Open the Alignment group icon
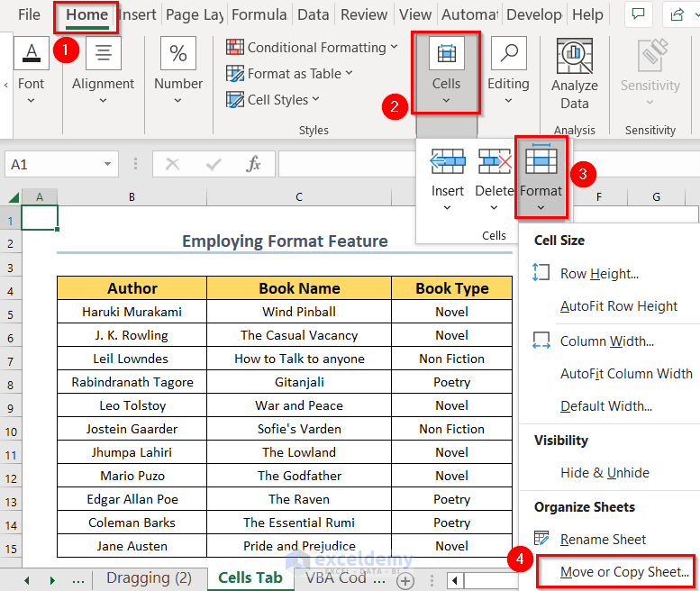Viewport: 700px width, 591px height. [x=103, y=53]
